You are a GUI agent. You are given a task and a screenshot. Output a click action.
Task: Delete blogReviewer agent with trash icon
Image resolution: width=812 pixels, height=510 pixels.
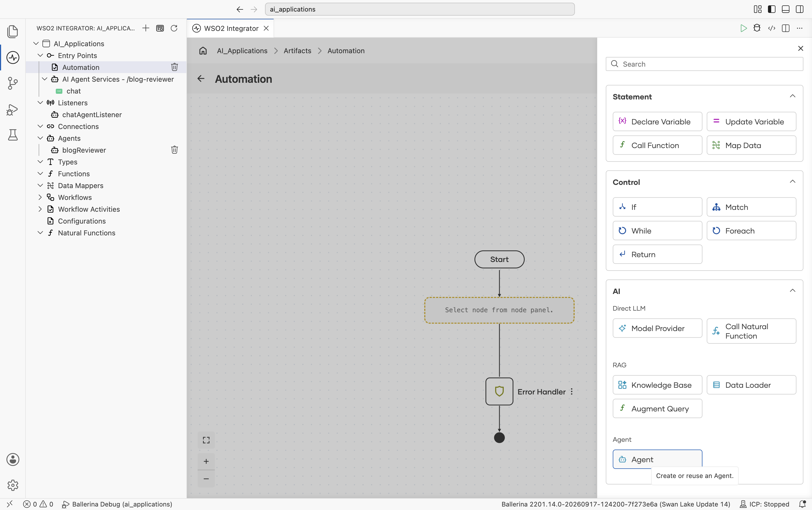(174, 150)
